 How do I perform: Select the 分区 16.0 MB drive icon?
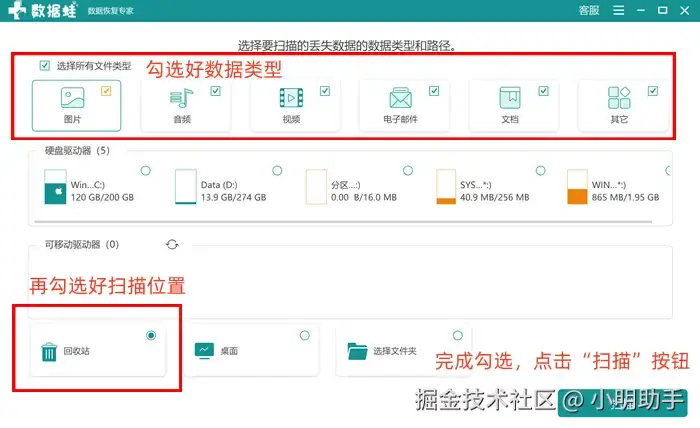pos(316,187)
